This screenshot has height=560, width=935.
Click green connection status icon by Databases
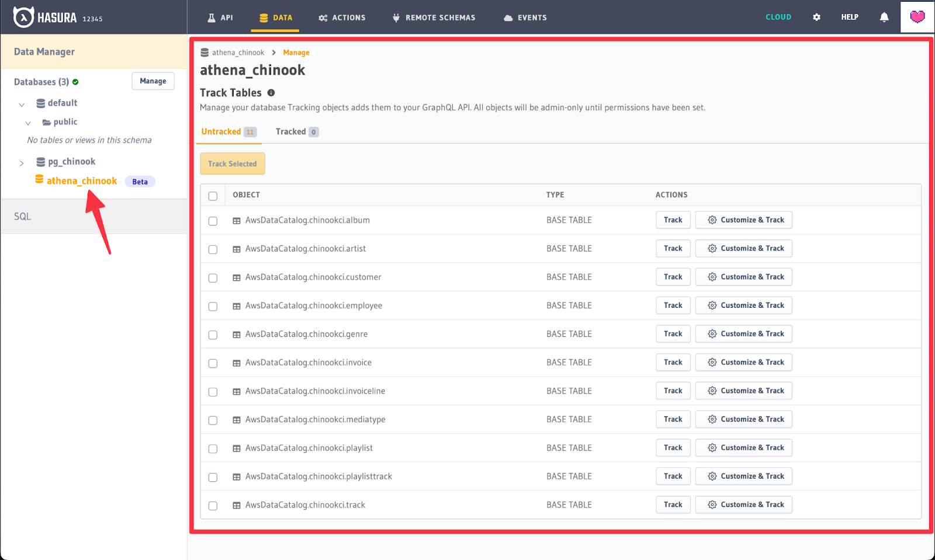click(x=75, y=82)
